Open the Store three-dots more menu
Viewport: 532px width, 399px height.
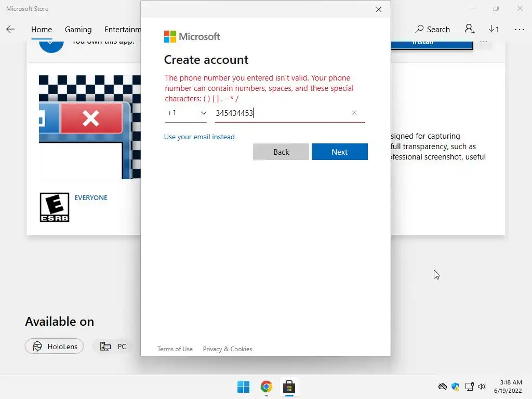click(519, 30)
